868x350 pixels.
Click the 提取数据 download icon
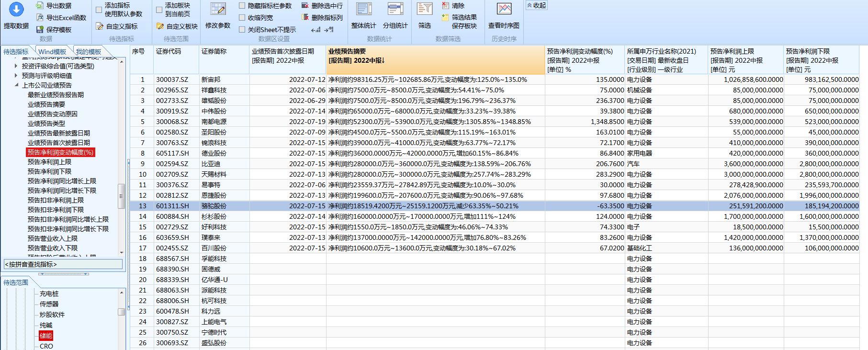[16, 10]
